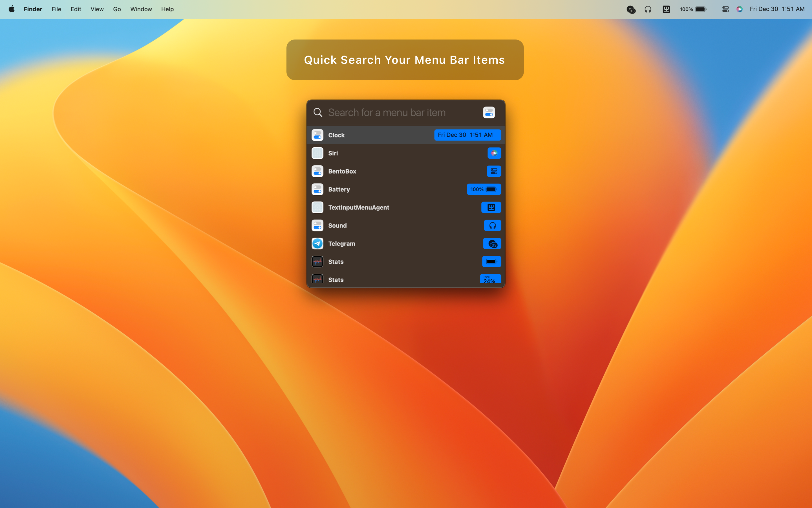The height and width of the screenshot is (508, 812).
Task: Click the Siri row's app icon
Action: tap(317, 153)
